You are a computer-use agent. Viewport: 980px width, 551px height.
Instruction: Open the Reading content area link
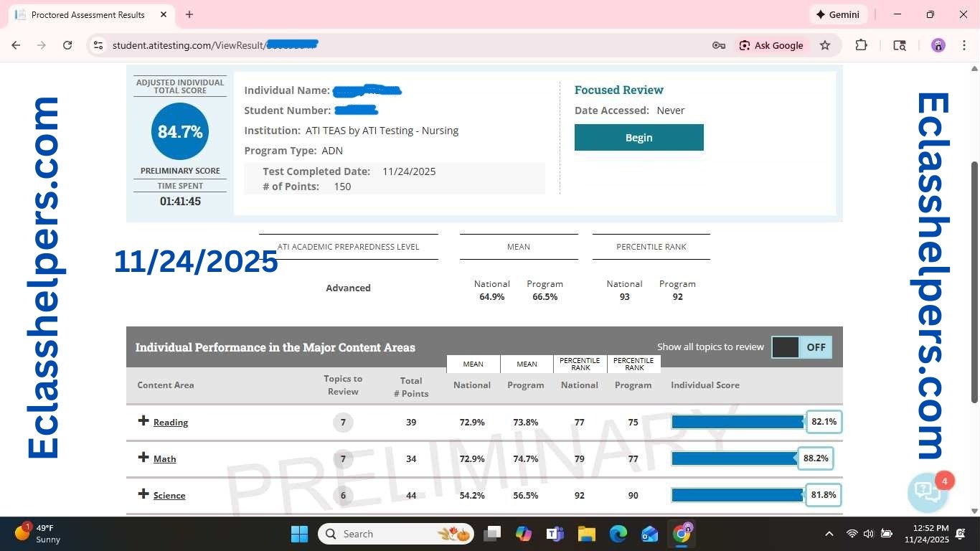pos(171,423)
